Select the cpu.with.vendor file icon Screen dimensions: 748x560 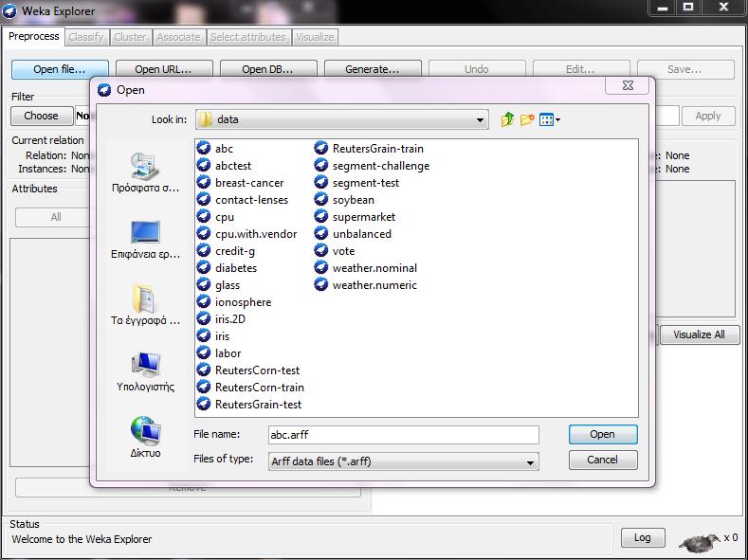pos(204,233)
